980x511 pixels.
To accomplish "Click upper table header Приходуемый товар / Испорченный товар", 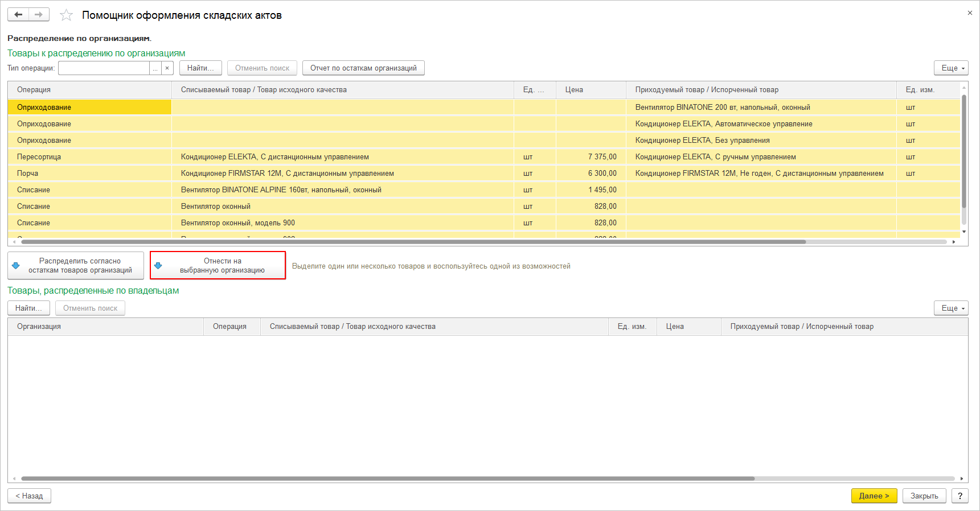I will (x=761, y=90).
